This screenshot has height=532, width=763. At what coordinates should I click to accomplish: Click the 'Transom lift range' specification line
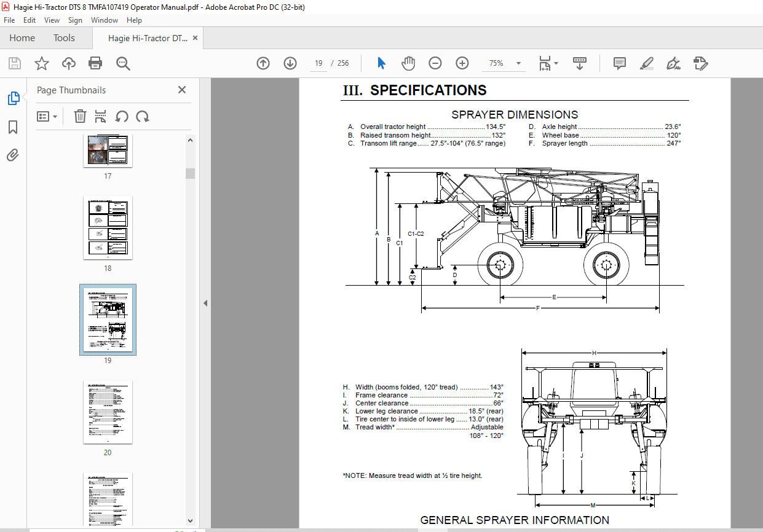pyautogui.click(x=426, y=143)
